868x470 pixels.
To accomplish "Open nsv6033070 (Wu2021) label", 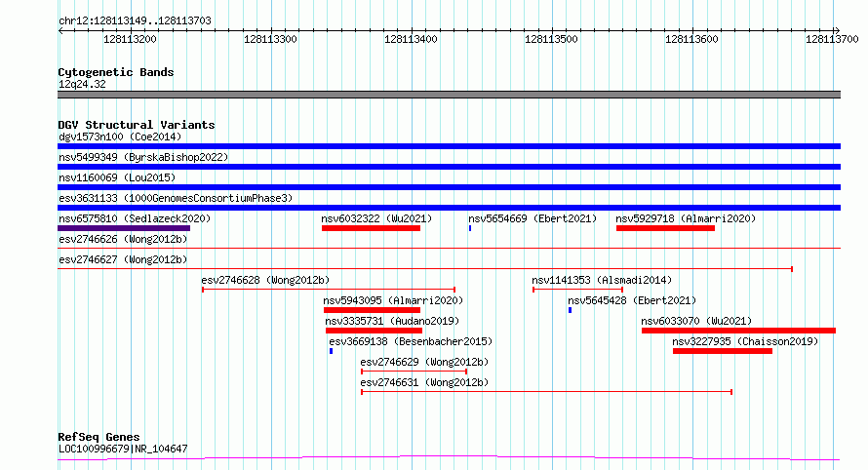I will 696,321.
